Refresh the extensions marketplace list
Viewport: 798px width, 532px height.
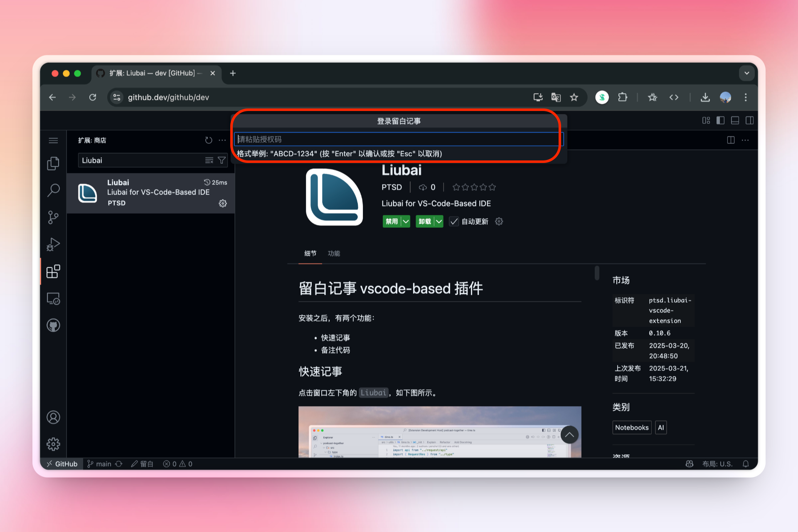(x=209, y=140)
